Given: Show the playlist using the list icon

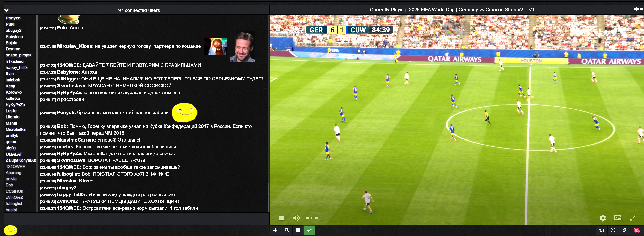Looking at the screenshot, I should click(298, 230).
